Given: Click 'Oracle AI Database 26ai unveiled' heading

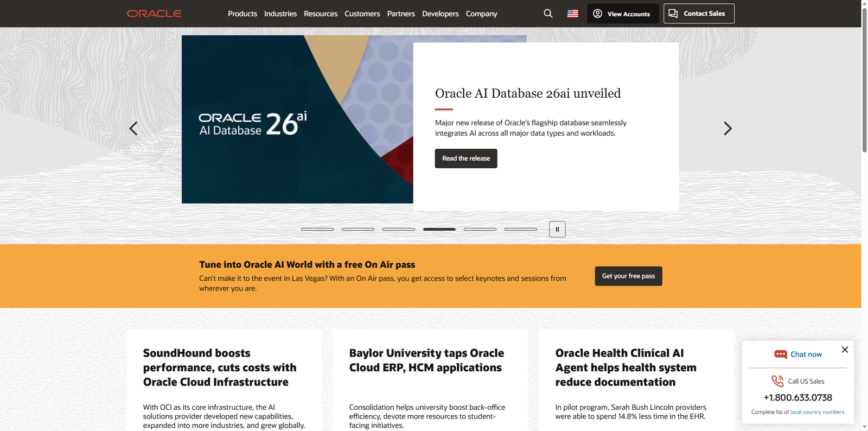Looking at the screenshot, I should 528,93.
